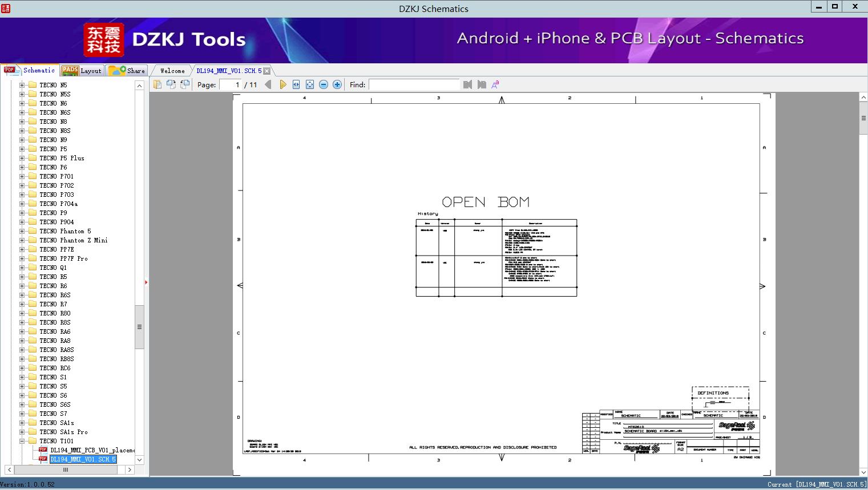Minimize the DZKJ Schematics window

[x=818, y=6]
